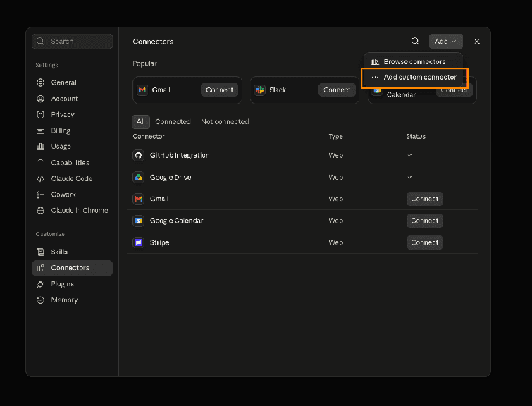Connect Stripe in the connector table
Screen dimensions: 532x406
click(x=425, y=242)
